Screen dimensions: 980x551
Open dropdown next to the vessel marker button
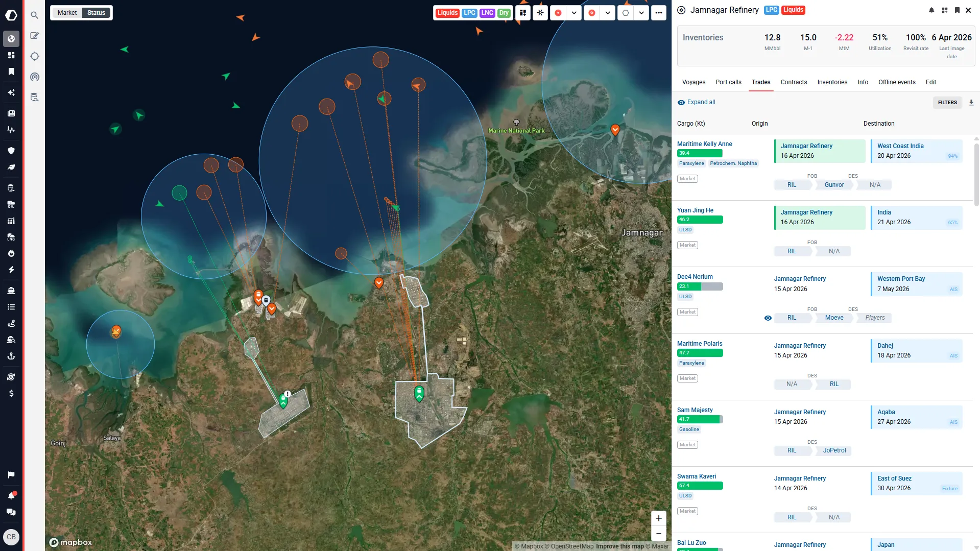click(x=574, y=13)
